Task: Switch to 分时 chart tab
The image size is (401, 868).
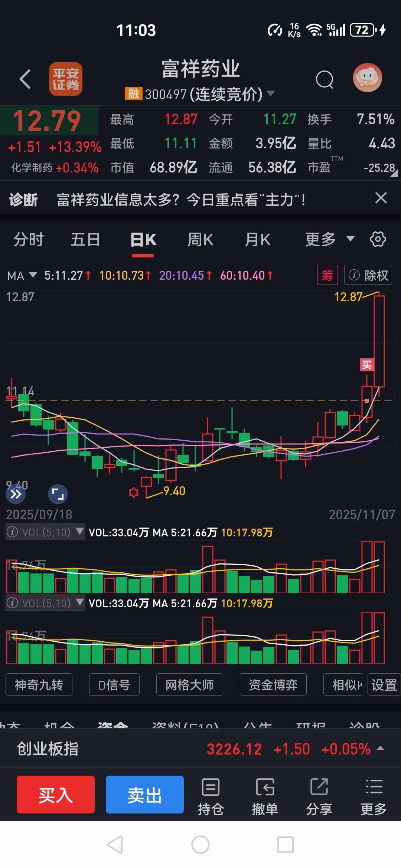Action: coord(29,239)
